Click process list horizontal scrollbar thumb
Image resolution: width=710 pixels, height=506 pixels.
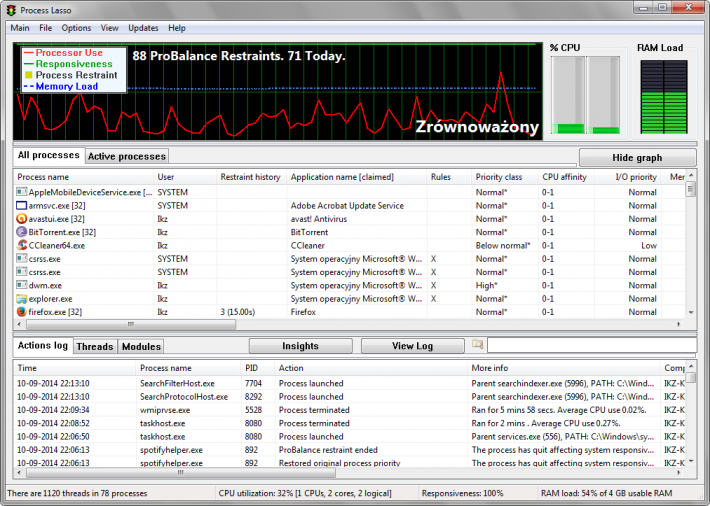point(131,324)
